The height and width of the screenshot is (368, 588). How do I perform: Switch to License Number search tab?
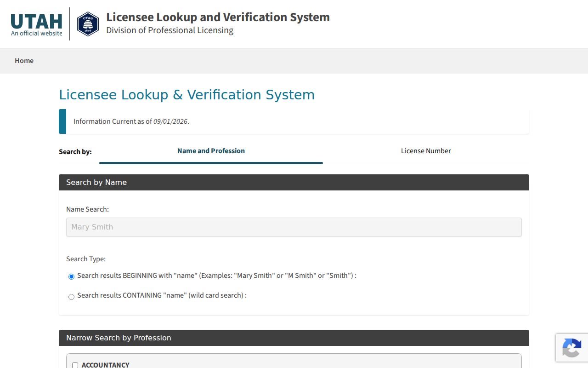coord(426,151)
